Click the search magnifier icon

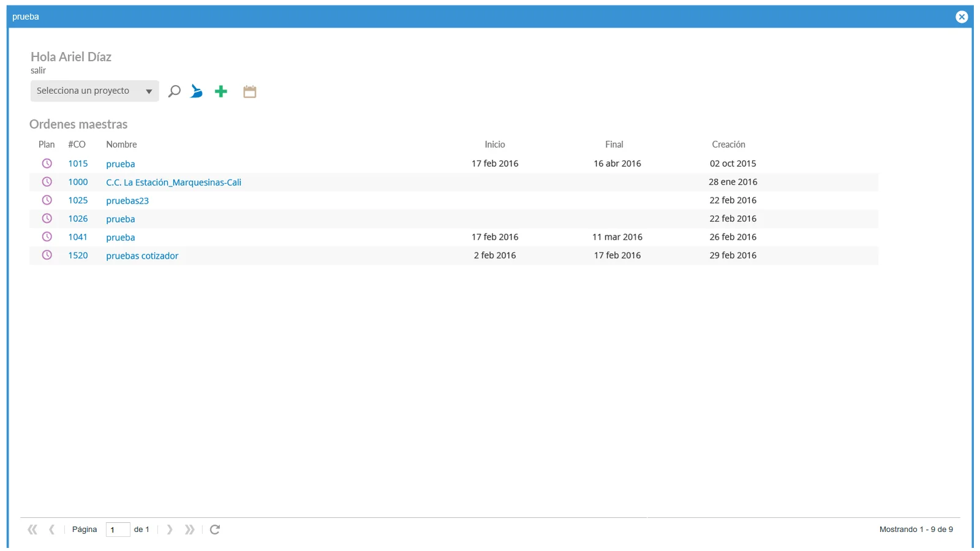[x=174, y=91]
